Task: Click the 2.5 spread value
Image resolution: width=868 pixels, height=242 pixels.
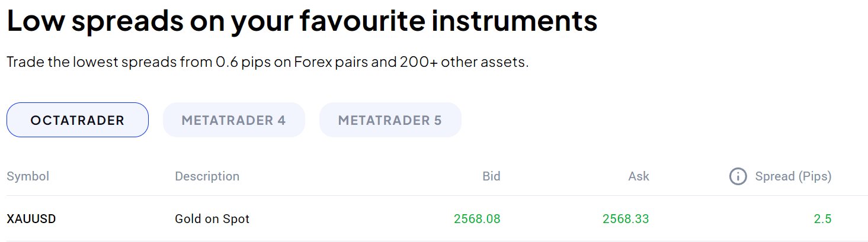Action: 822,219
